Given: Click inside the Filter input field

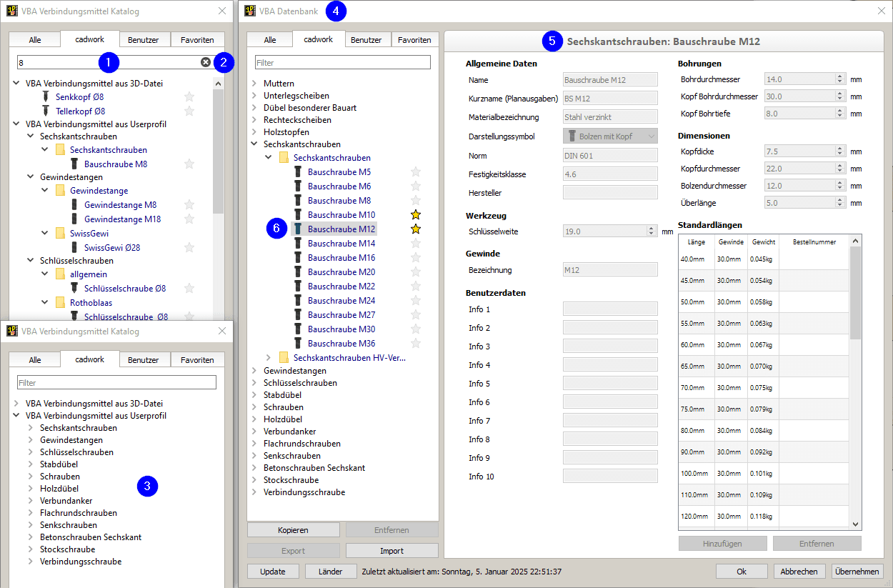Looking at the screenshot, I should coord(341,62).
